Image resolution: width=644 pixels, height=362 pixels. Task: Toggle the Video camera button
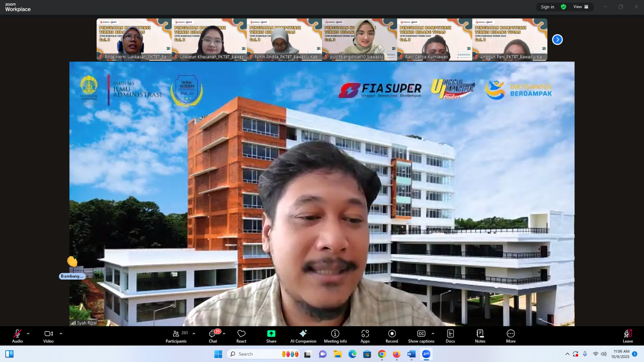coord(48,336)
